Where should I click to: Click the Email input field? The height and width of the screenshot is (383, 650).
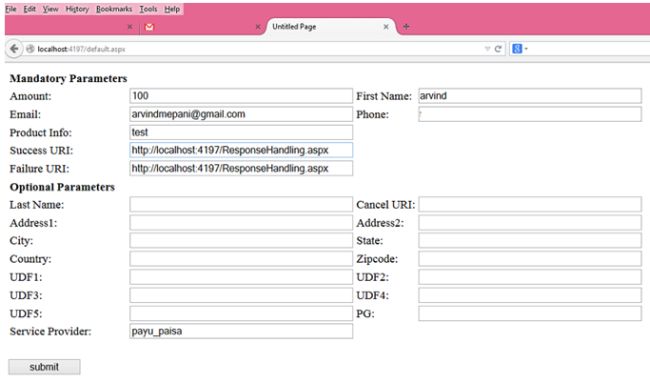241,114
